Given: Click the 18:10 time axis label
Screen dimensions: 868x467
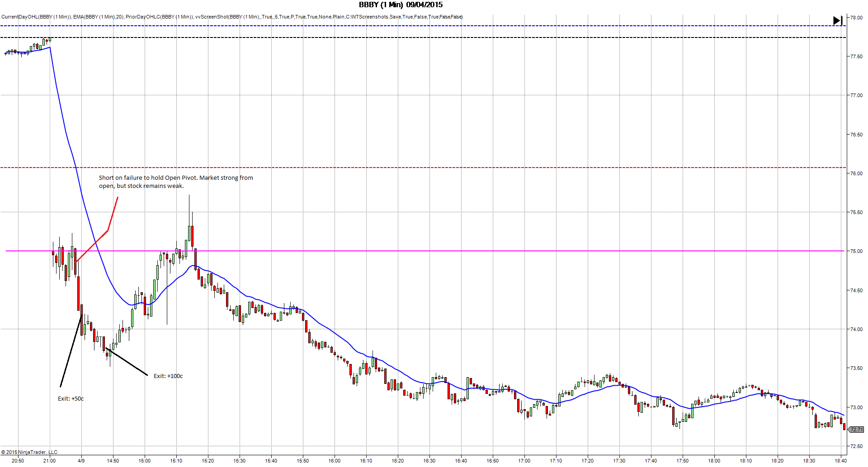Looking at the screenshot, I should [746, 461].
